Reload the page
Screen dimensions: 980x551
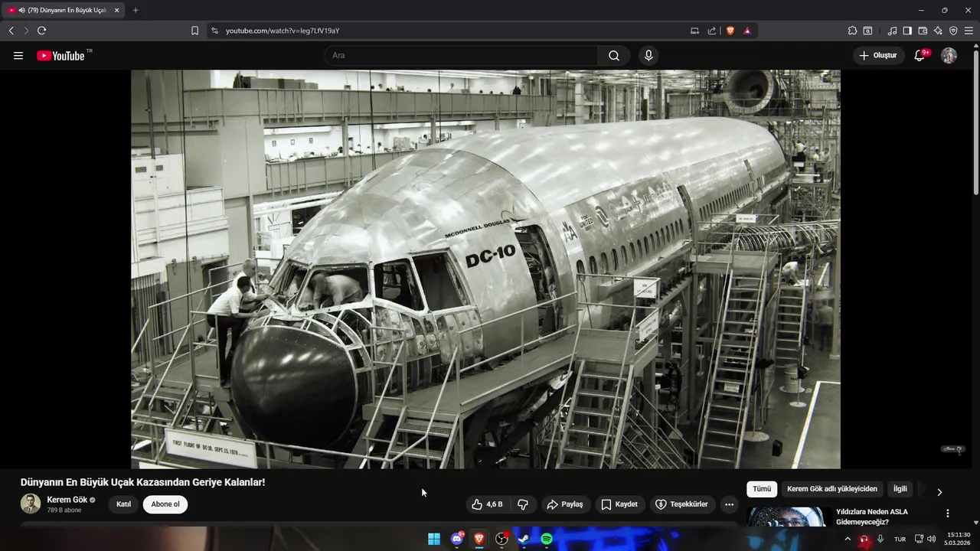[x=41, y=31]
